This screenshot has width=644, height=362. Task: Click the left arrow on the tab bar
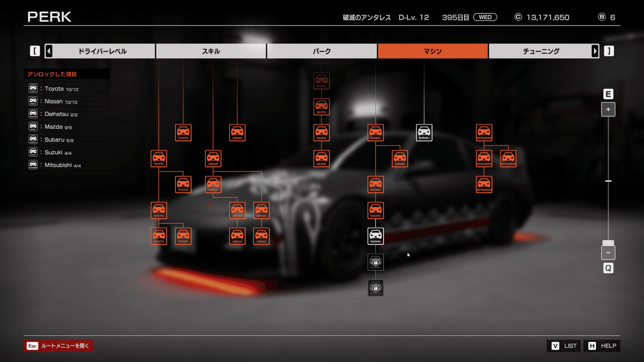coord(49,51)
